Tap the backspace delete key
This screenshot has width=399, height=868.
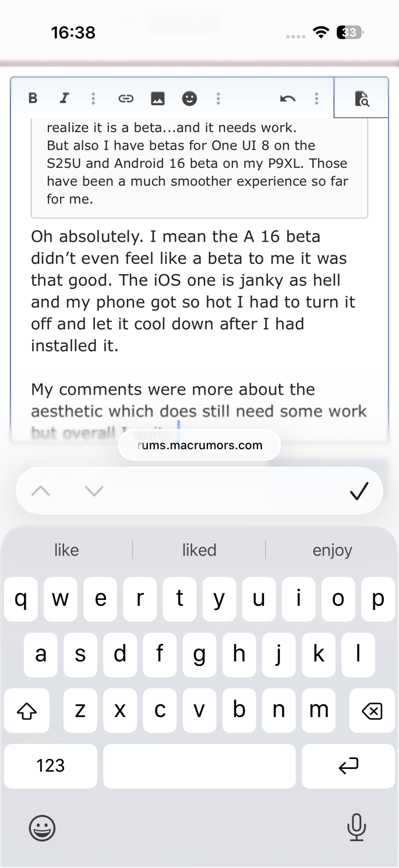(372, 710)
